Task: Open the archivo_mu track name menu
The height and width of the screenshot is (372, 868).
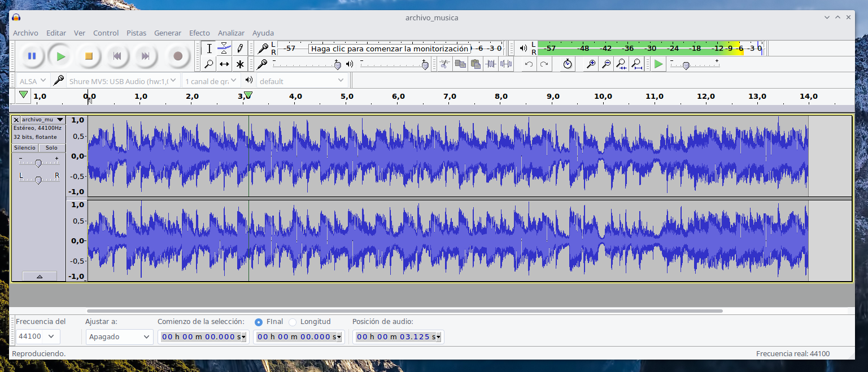Action: pos(42,120)
